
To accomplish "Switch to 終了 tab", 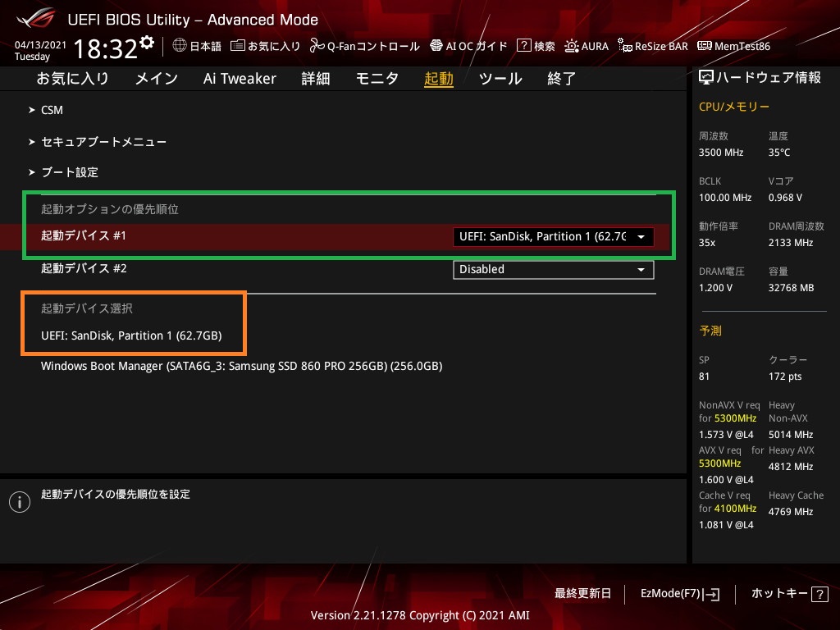I will coord(561,79).
